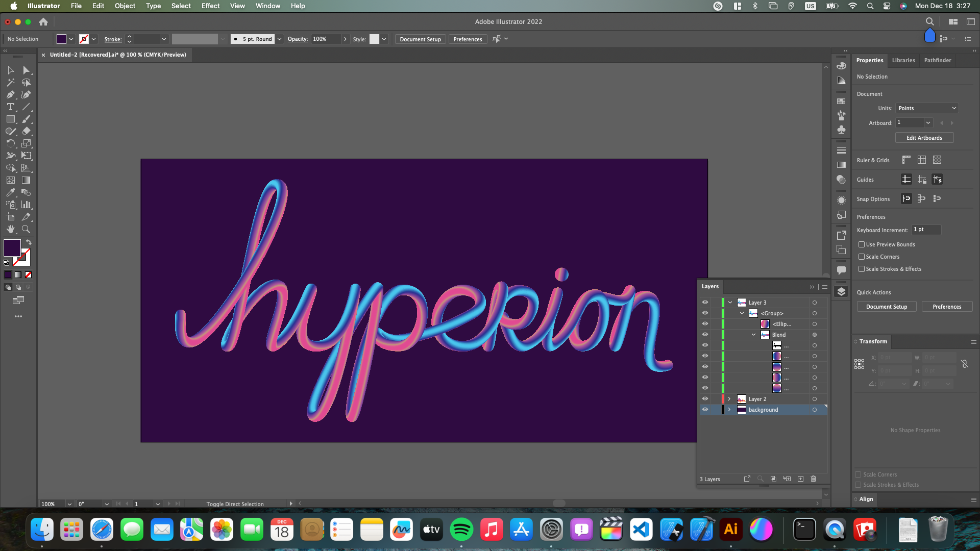980x551 pixels.
Task: Select the Gradient tool
Action: [x=27, y=181]
